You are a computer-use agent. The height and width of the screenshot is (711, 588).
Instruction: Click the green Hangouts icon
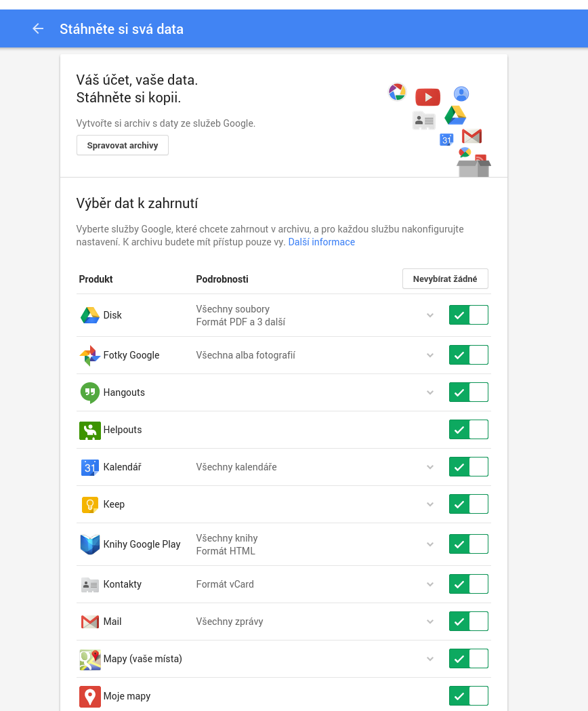click(x=90, y=392)
